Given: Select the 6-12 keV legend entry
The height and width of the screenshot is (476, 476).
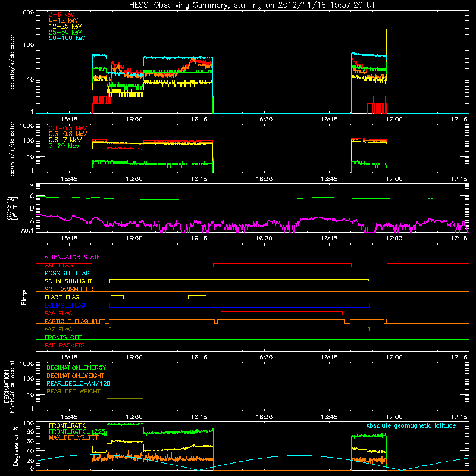Looking at the screenshot, I should [x=64, y=20].
